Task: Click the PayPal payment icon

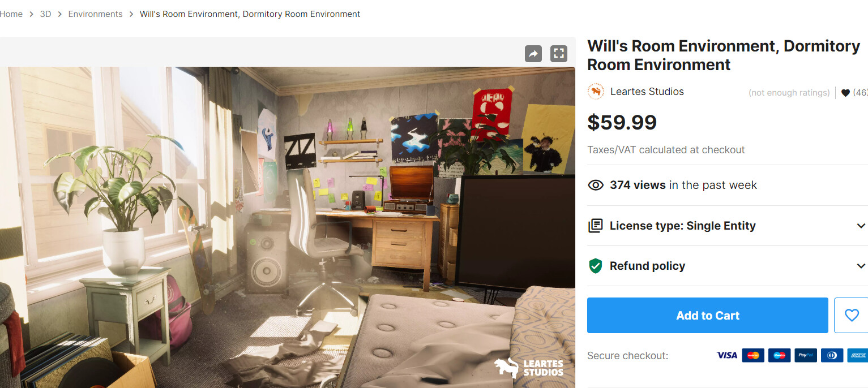Action: click(806, 355)
